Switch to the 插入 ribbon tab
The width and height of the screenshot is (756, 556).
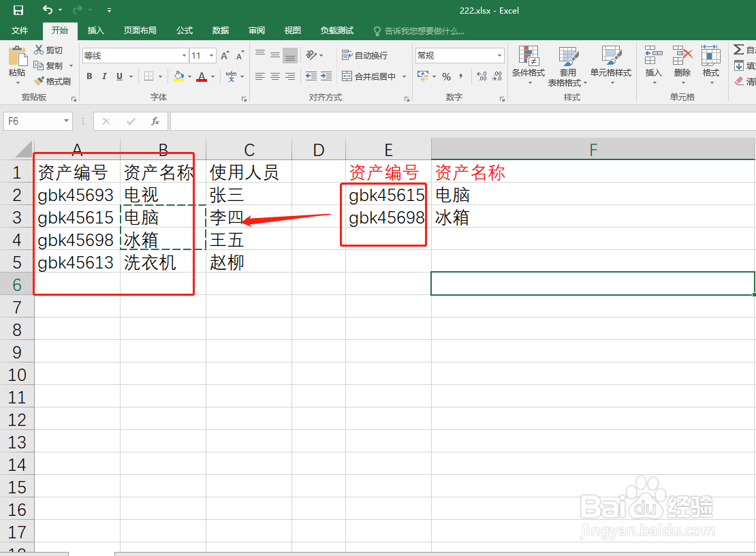pyautogui.click(x=95, y=30)
